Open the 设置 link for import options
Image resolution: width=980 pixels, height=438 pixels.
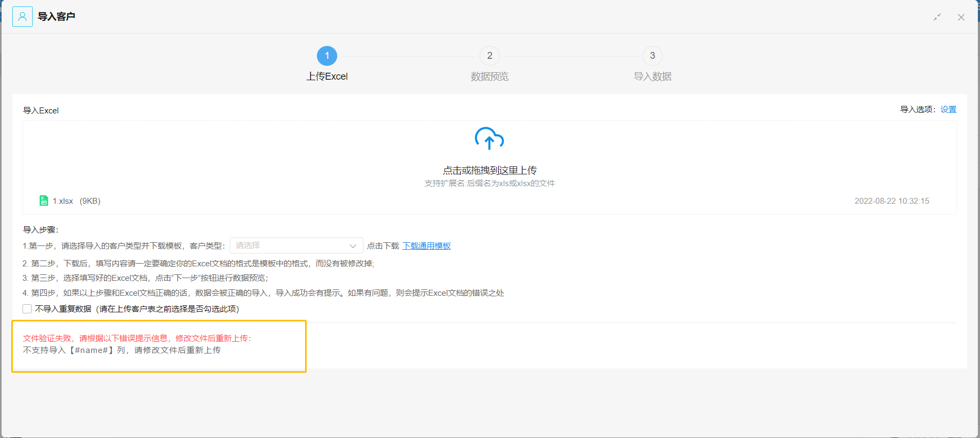948,110
